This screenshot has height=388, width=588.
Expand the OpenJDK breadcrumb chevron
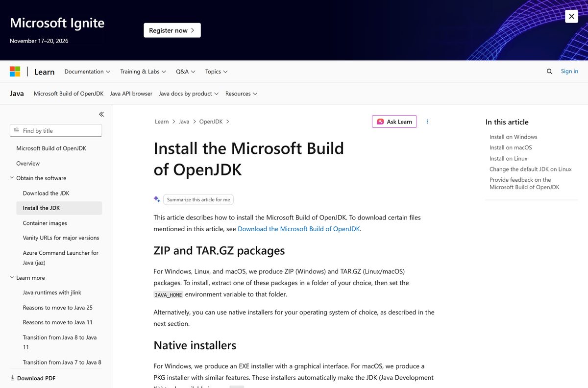pyautogui.click(x=227, y=121)
